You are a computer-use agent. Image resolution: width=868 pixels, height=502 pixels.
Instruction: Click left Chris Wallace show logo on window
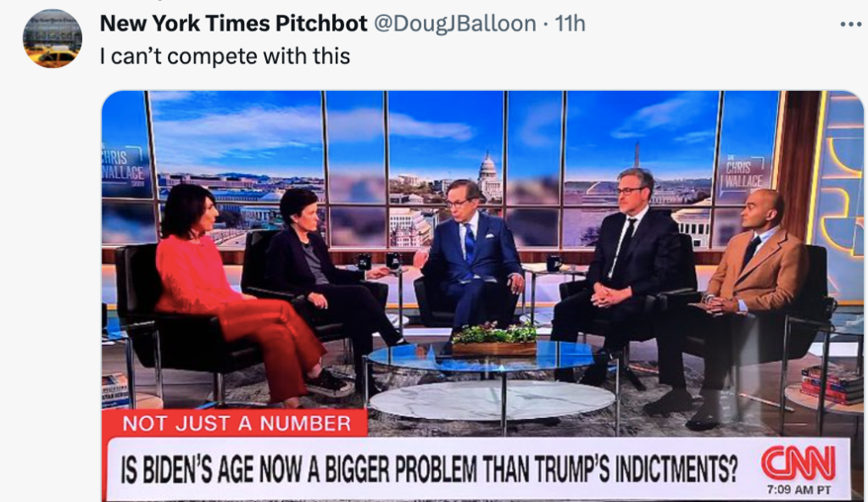(x=124, y=167)
